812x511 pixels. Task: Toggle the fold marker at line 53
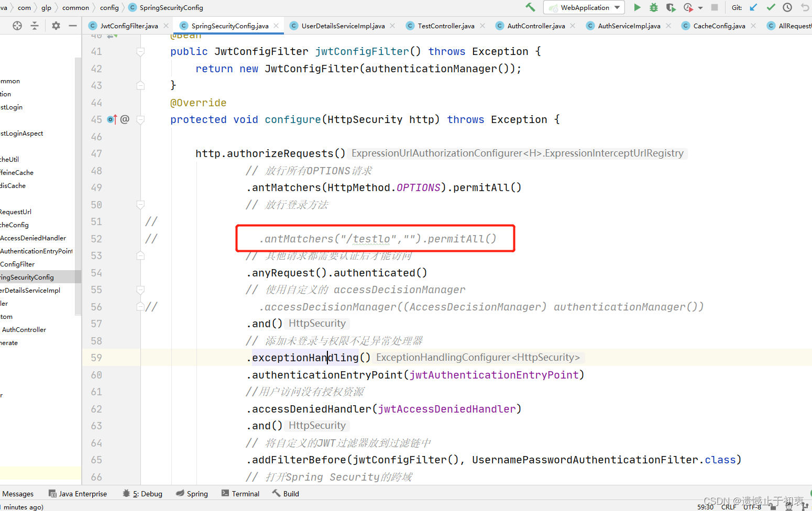140,256
